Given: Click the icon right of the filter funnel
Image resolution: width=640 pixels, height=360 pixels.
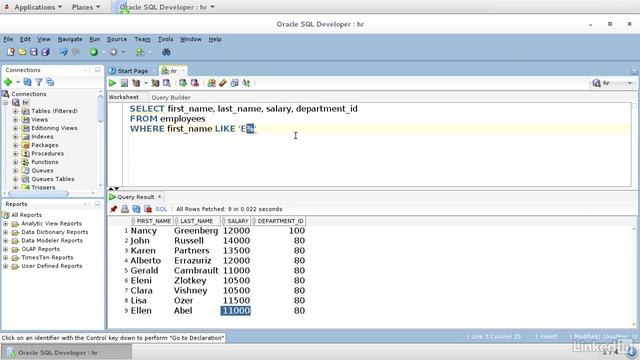Looking at the screenshot, I should tap(50, 82).
